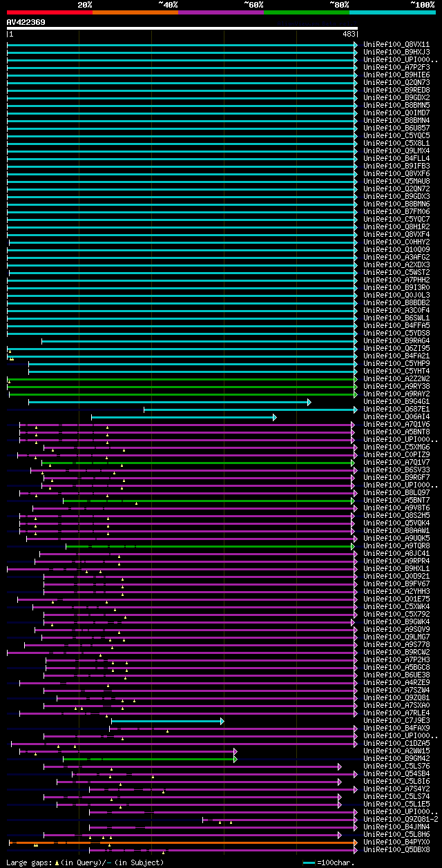Select the UniRef100_Q9ZQ81-2 label
Viewport: 442px width, 868px height.
point(401,819)
